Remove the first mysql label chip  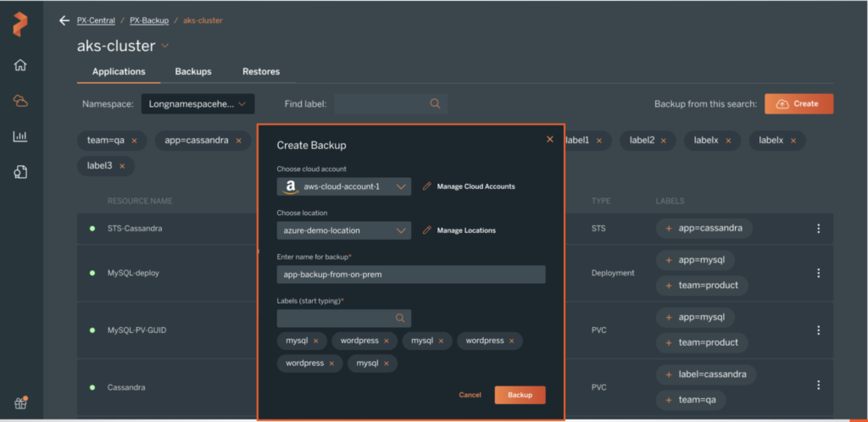[x=316, y=341]
